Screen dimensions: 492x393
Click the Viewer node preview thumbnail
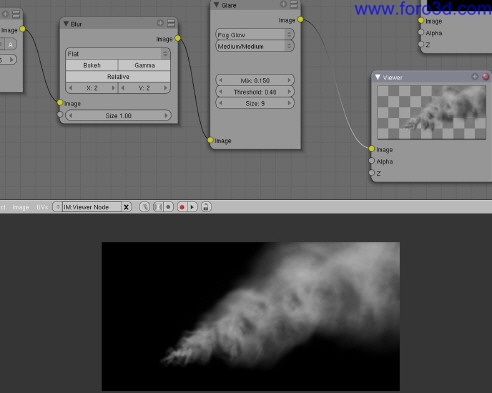(431, 112)
